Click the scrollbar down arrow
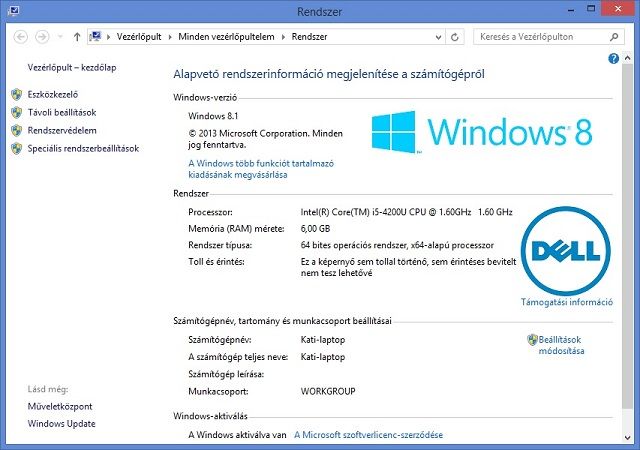Viewport: 640px width, 450px height. 627,438
